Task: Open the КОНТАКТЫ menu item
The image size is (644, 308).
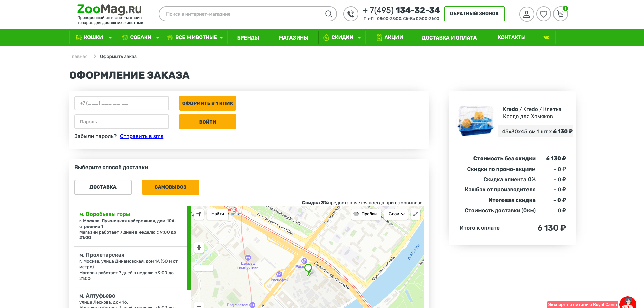Action: [x=512, y=37]
